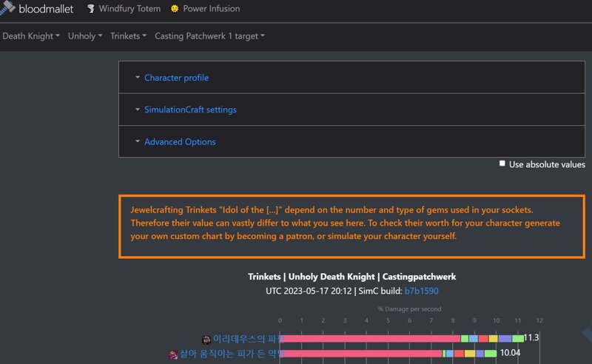
Task: Toggle the Use absolute values checkbox
Action: [x=502, y=164]
